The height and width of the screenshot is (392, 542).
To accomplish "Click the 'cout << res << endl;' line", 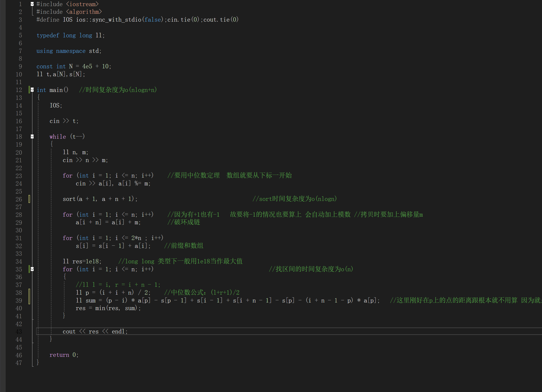I will [95, 332].
